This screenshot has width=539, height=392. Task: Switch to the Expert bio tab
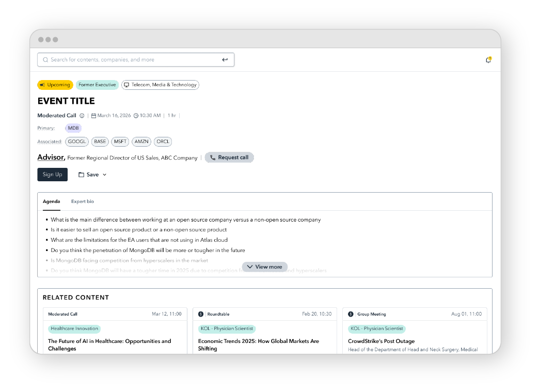83,201
